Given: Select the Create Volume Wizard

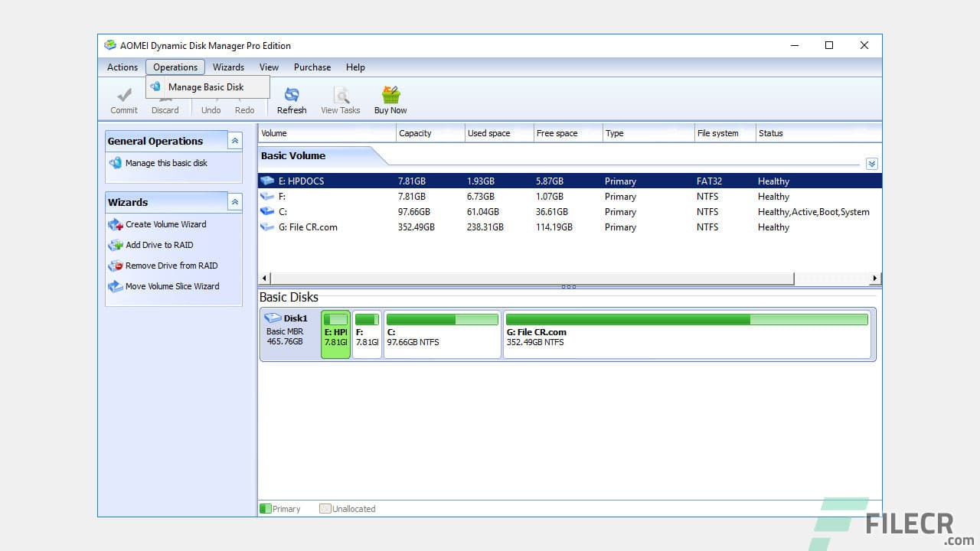Looking at the screenshot, I should point(165,224).
